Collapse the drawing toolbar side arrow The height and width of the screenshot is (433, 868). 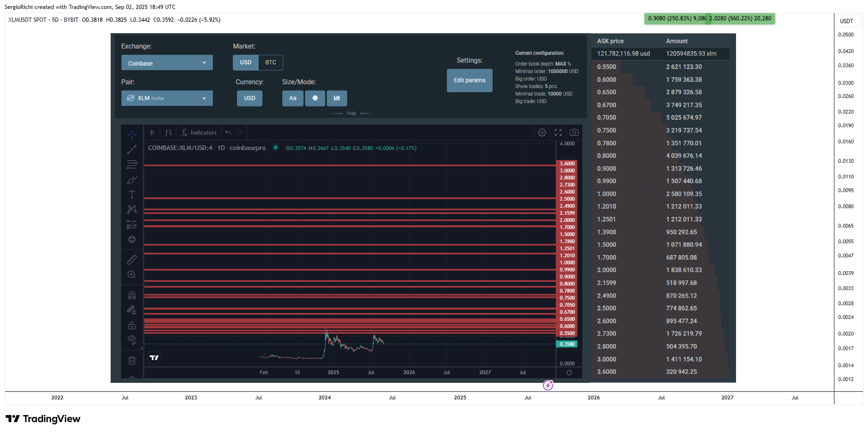tap(142, 349)
